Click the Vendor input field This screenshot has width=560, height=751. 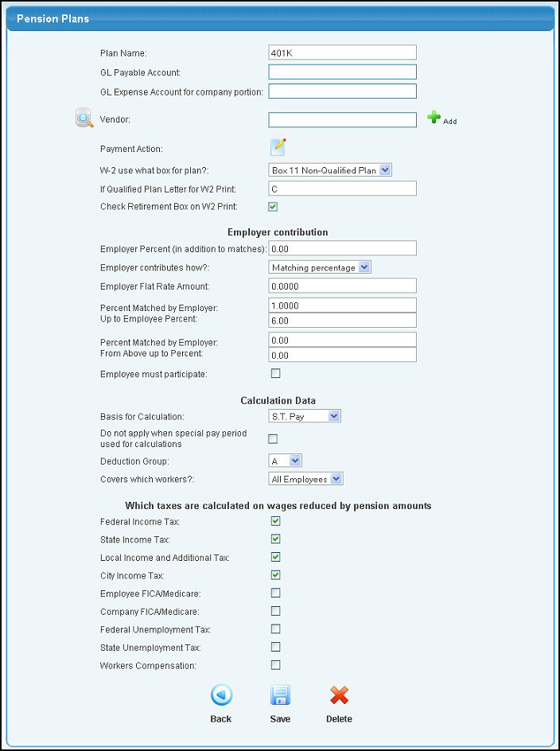click(343, 120)
